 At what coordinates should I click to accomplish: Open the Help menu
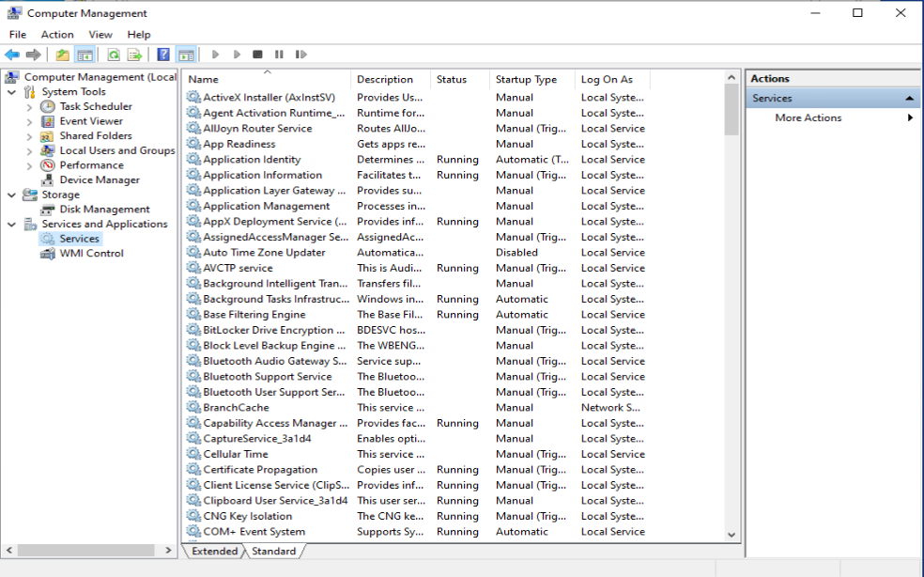[x=139, y=34]
